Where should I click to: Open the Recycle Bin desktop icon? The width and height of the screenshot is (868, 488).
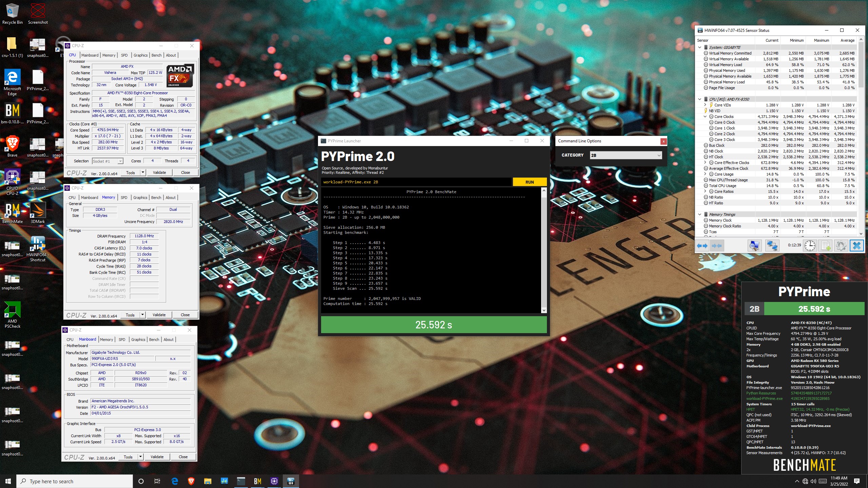point(13,14)
